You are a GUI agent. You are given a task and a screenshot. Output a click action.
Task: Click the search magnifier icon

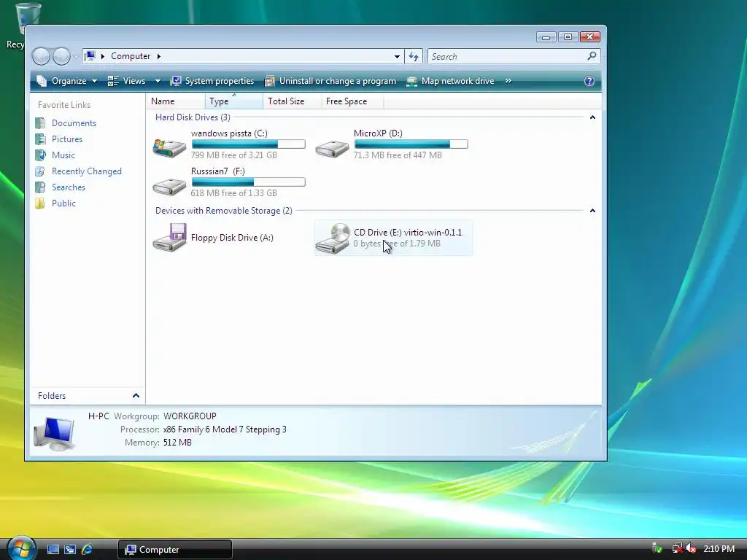pos(592,56)
